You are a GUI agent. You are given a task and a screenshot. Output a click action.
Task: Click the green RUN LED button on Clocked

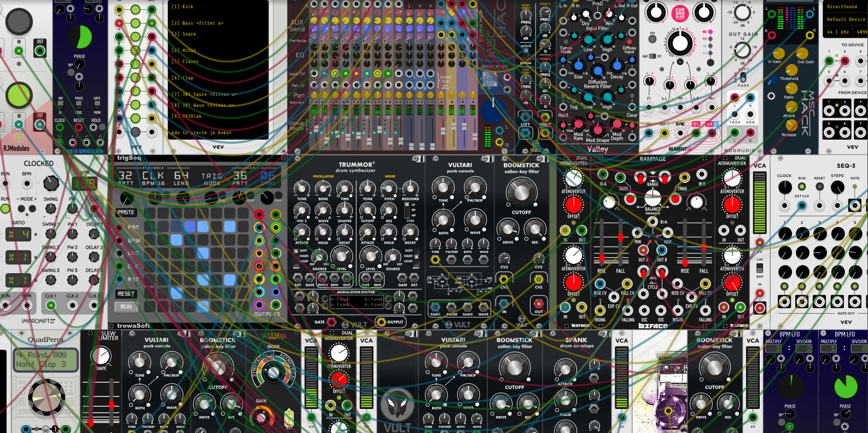click(5, 209)
